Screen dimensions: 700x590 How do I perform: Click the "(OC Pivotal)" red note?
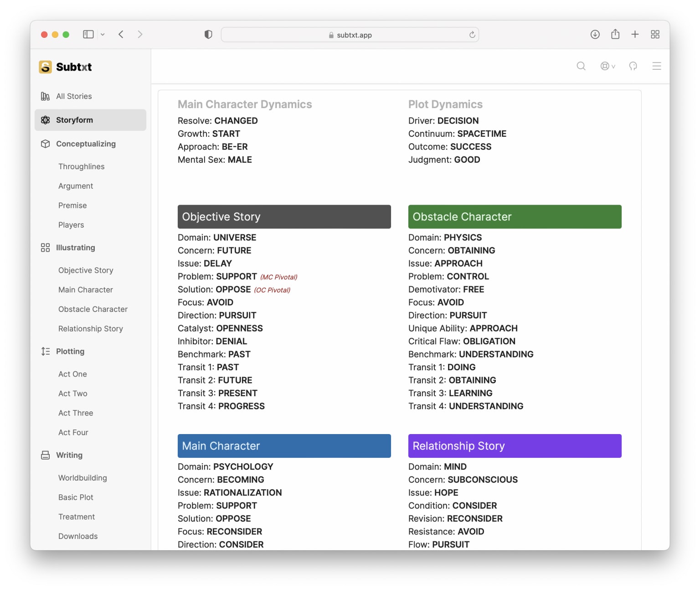[272, 290]
